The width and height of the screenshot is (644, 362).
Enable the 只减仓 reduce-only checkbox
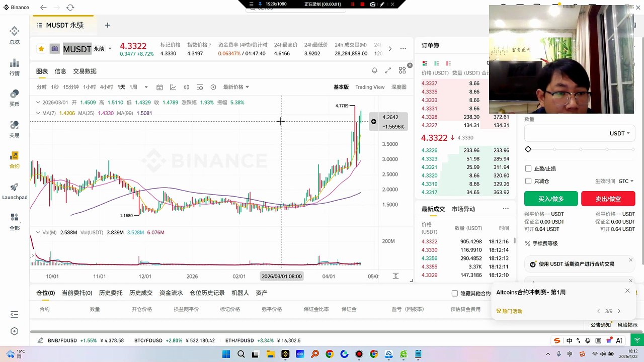(528, 181)
